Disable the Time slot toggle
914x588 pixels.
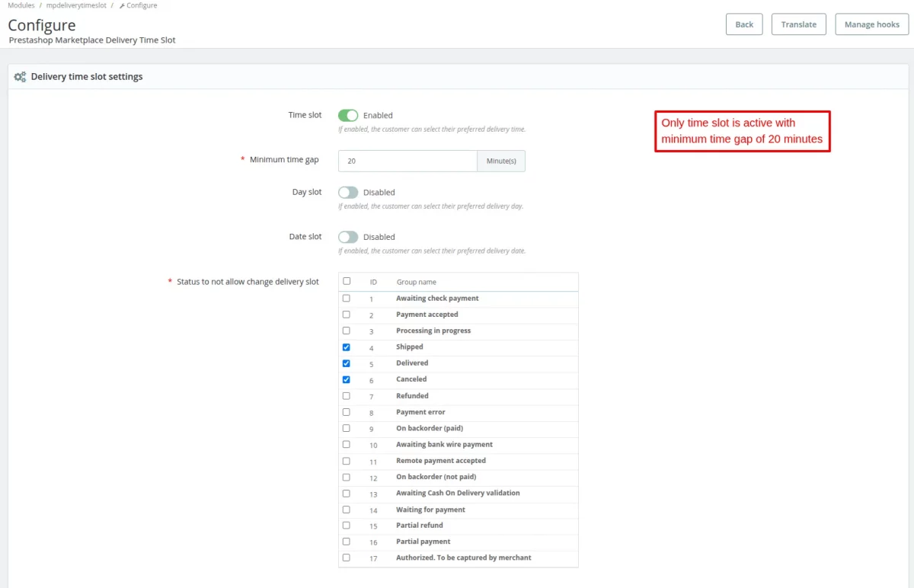348,115
